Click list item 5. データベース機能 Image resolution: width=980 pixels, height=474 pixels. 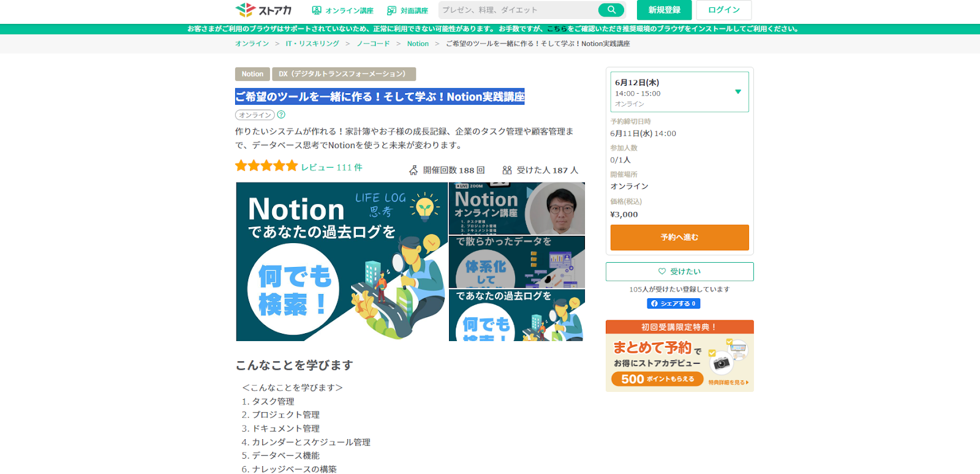click(281, 455)
